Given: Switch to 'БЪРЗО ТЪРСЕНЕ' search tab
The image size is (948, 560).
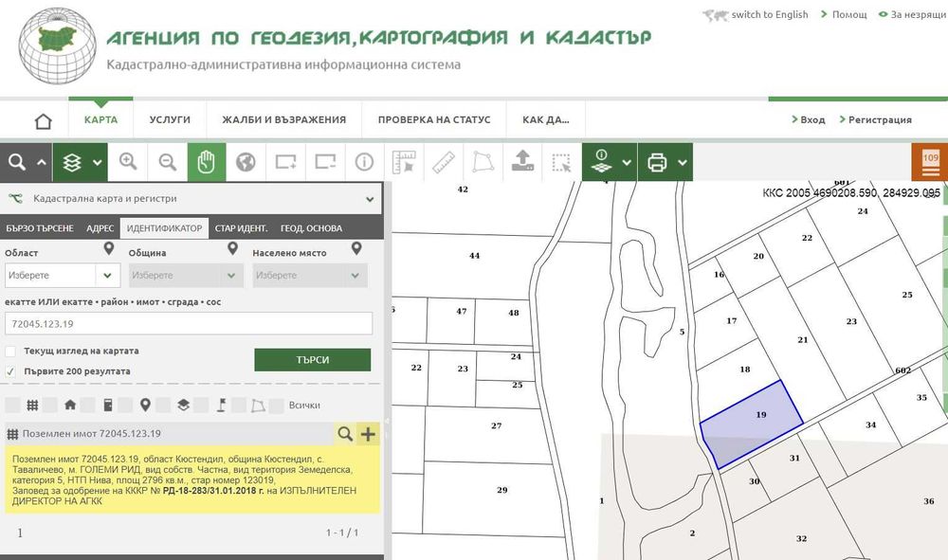Looking at the screenshot, I should tap(40, 228).
